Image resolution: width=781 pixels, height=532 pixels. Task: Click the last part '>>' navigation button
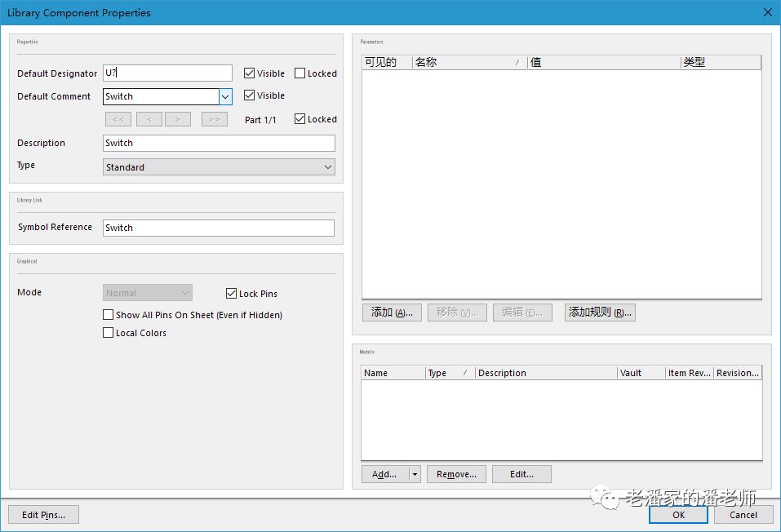214,119
